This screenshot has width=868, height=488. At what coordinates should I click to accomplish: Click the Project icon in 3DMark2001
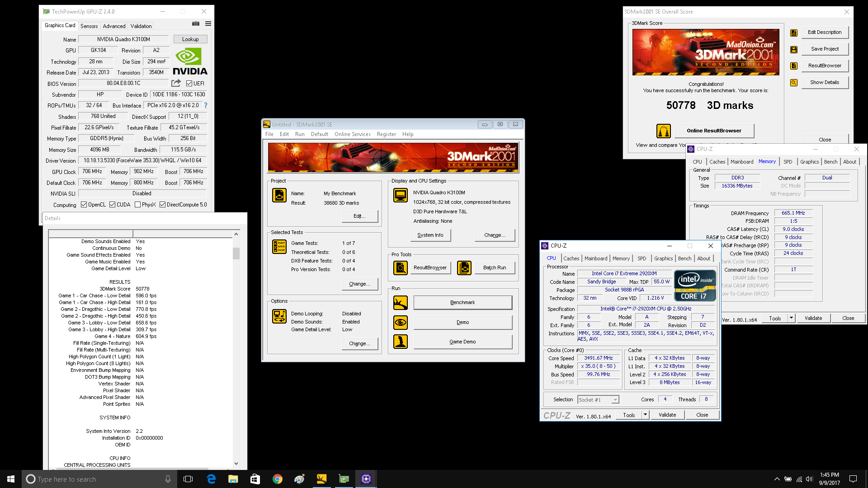click(279, 195)
